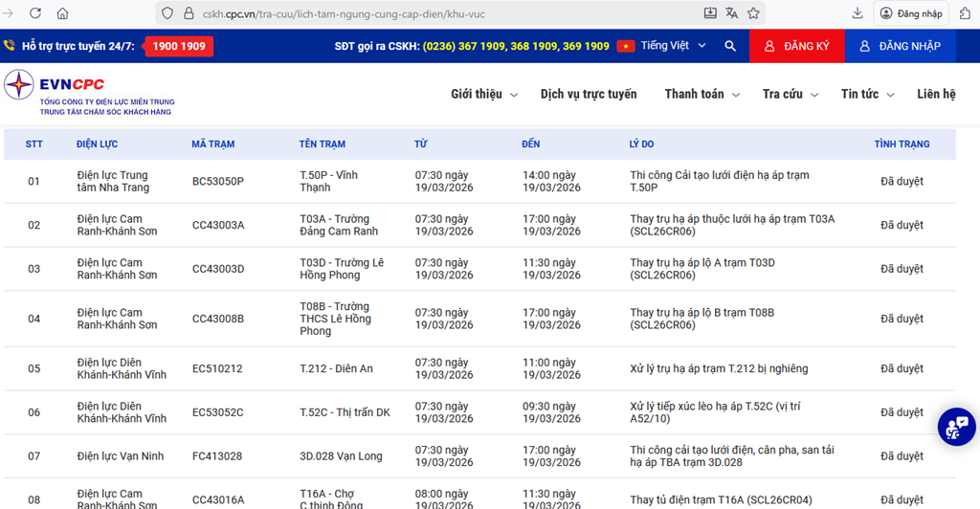Screen dimensions: 980x509
Task: Open the floating chat support icon
Action: (955, 427)
